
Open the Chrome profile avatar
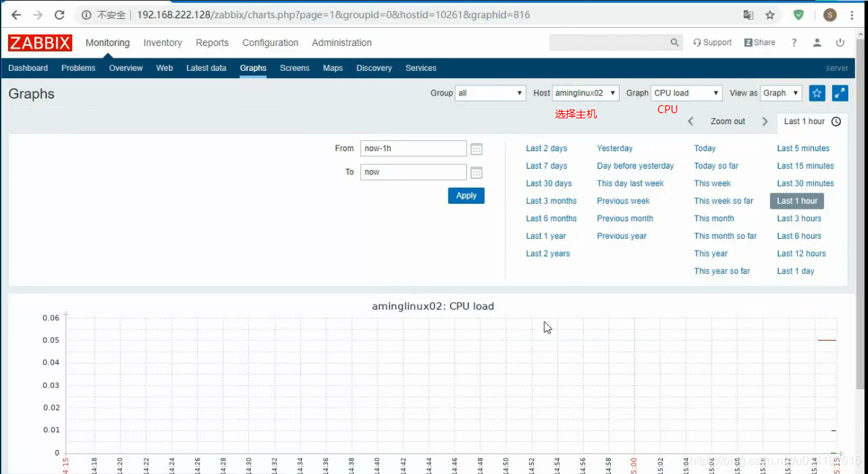click(x=829, y=15)
